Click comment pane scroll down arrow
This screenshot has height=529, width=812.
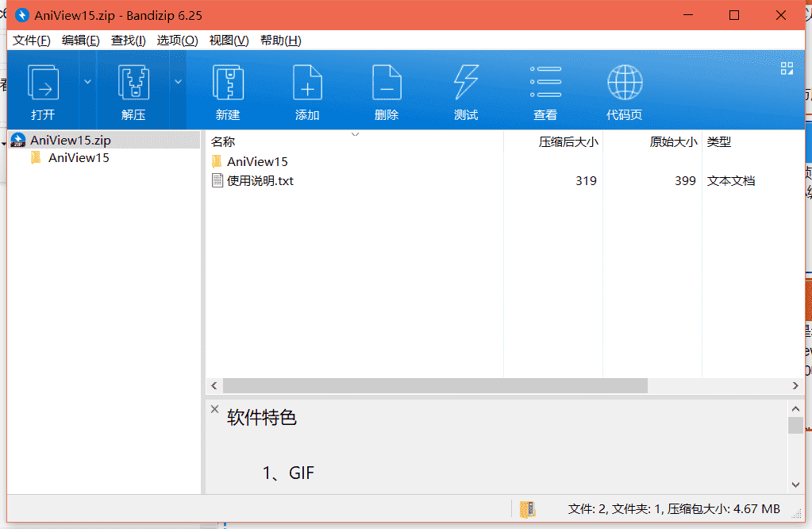(x=795, y=485)
